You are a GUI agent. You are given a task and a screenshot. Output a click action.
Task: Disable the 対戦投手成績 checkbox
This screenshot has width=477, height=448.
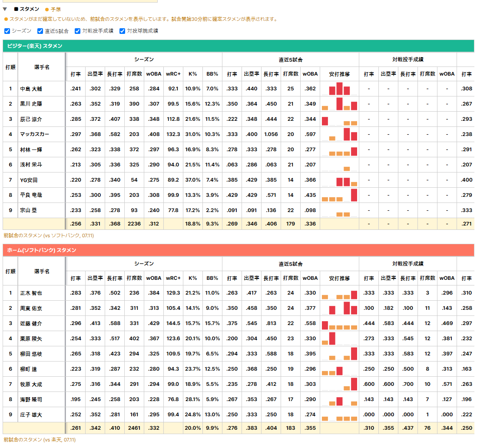coord(78,31)
